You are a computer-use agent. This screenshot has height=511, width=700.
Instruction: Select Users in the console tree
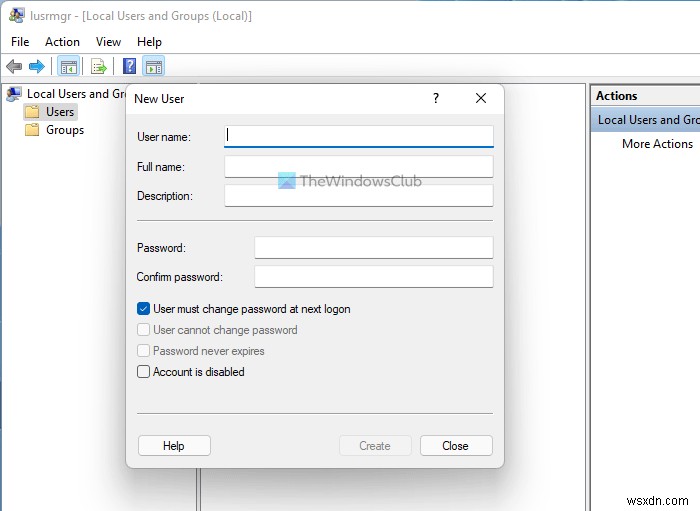[60, 112]
